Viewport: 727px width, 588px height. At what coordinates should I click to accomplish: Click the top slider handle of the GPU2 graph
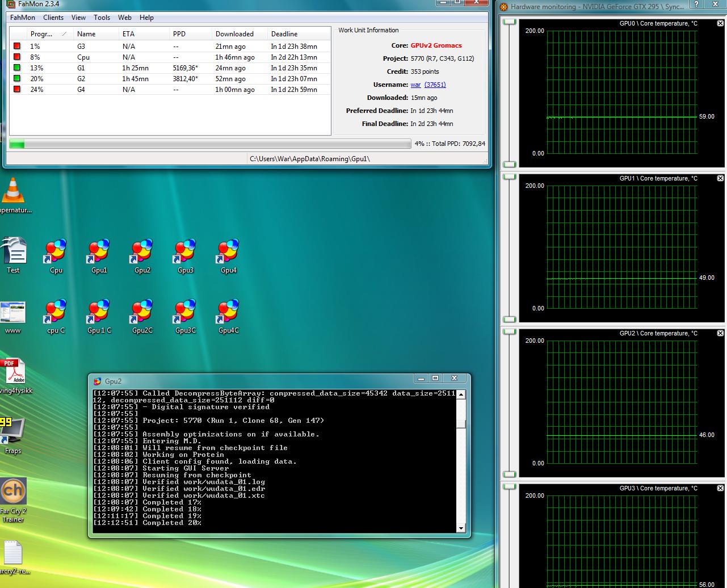point(510,331)
